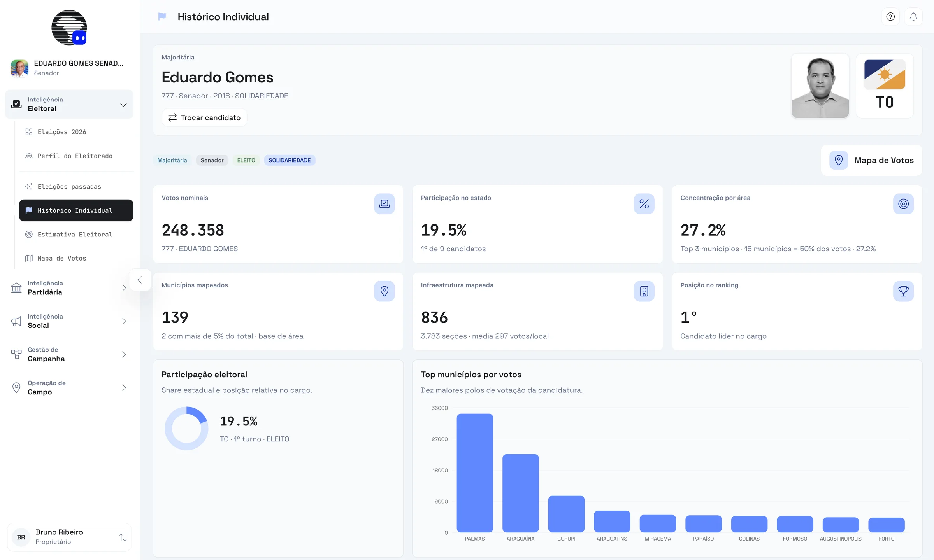Click the Gestão de Campanha workflow icon
The height and width of the screenshot is (560, 934).
click(x=16, y=354)
